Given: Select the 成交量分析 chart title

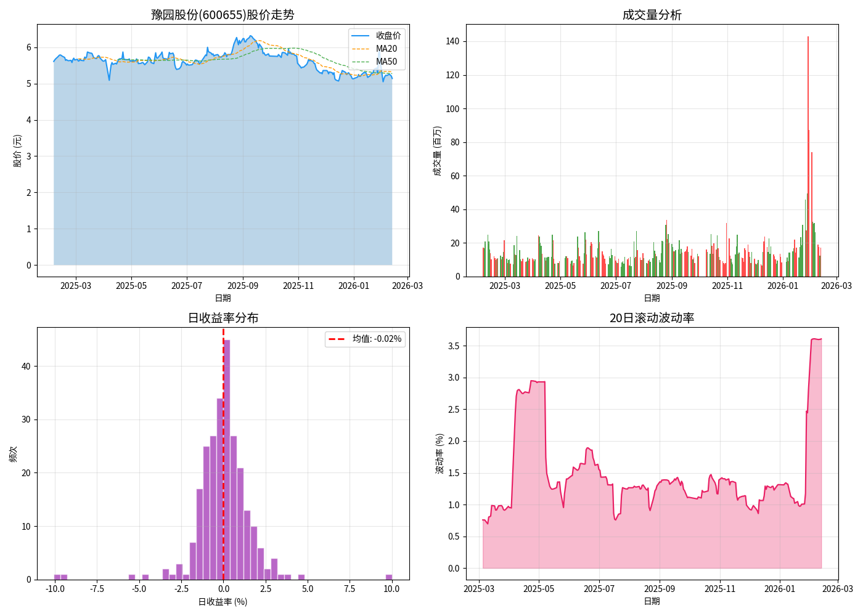Looking at the screenshot, I should [x=652, y=15].
